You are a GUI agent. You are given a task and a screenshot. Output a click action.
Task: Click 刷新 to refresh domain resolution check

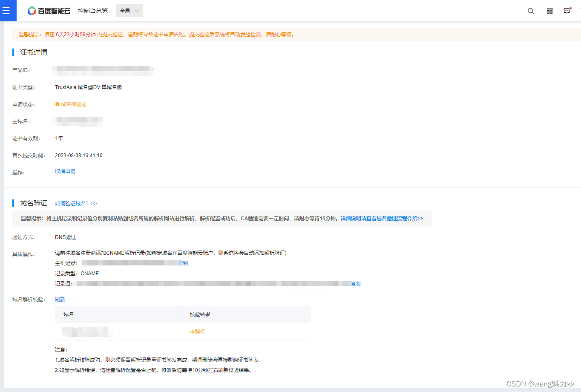pos(60,299)
